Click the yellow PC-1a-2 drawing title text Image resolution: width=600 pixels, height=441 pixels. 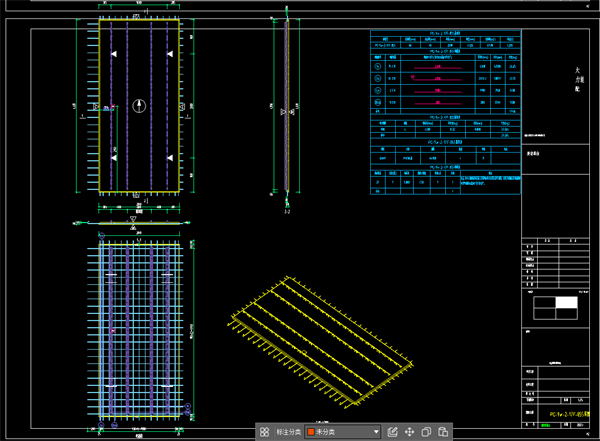[569, 414]
